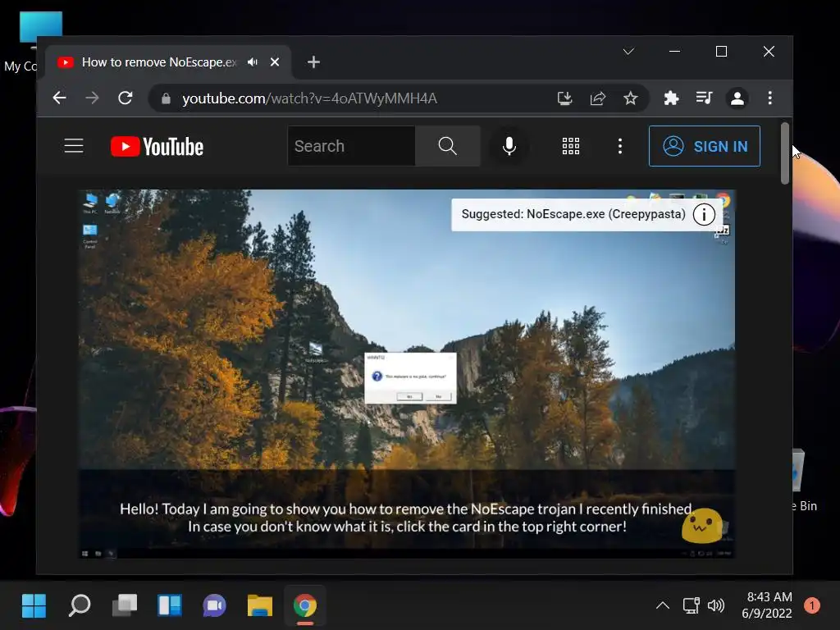
Task: Open the YouTube hamburger guide menu
Action: pos(74,146)
